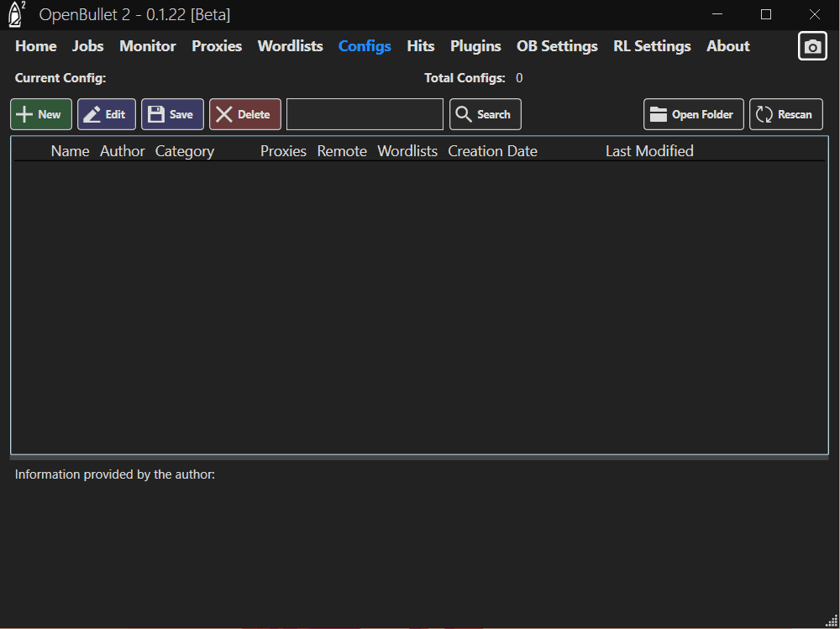Click the folder icon on Open Folder
The image size is (840, 629).
pyautogui.click(x=659, y=114)
